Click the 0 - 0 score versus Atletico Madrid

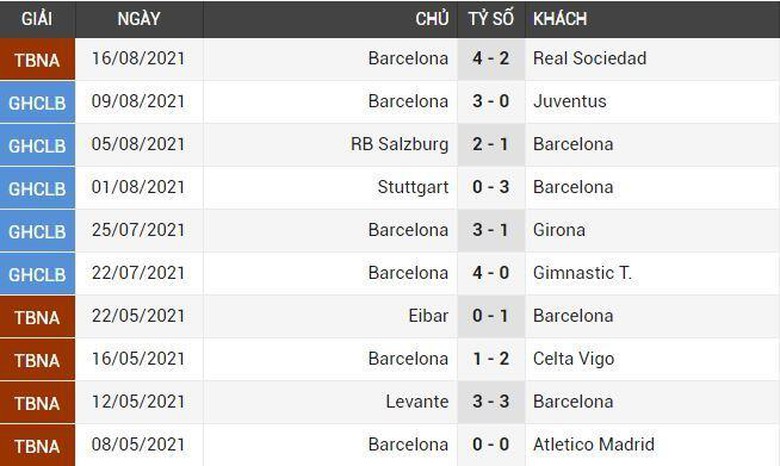tap(491, 445)
